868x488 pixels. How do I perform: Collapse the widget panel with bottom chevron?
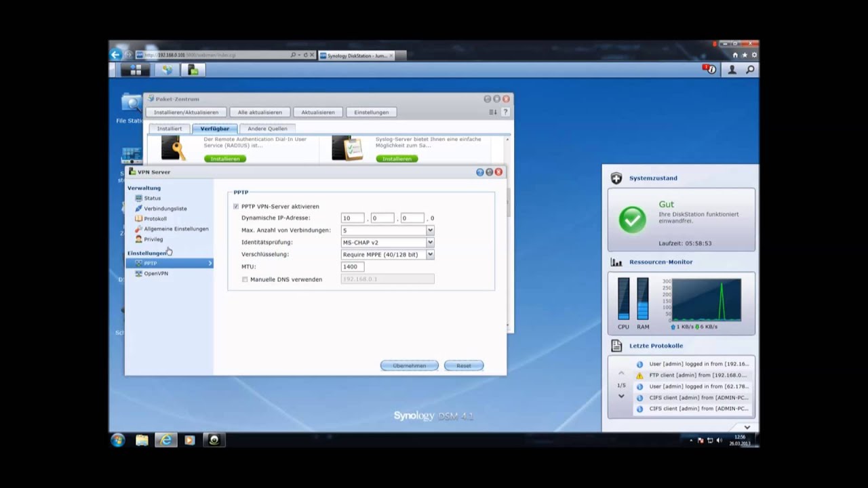(747, 427)
